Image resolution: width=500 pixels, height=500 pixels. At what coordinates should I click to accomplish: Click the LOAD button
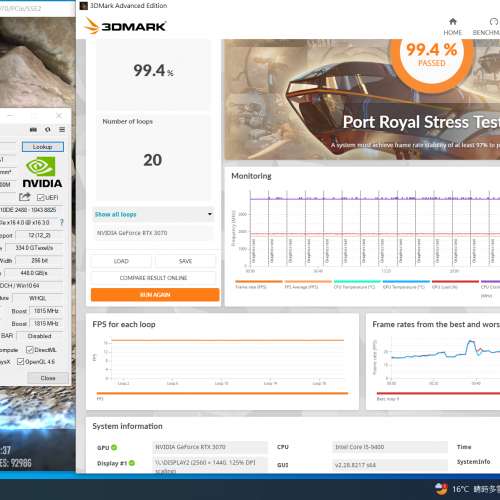click(121, 261)
